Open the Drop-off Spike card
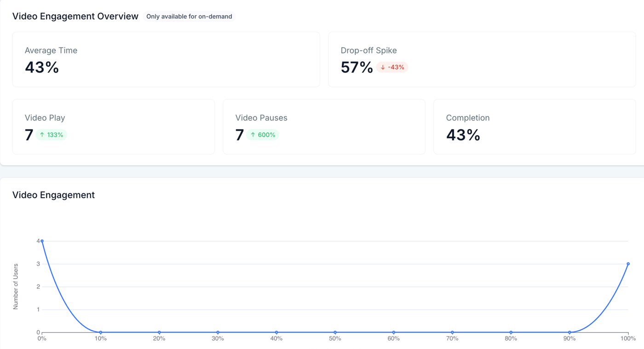 click(482, 59)
